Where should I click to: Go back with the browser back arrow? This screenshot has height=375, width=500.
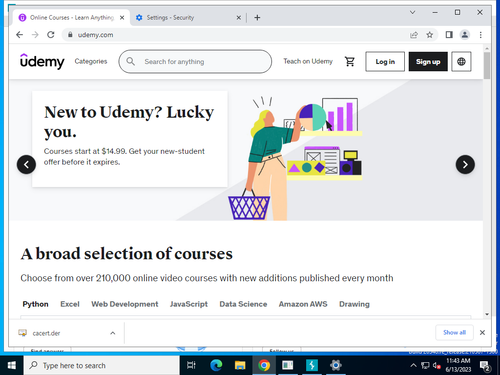tap(20, 35)
